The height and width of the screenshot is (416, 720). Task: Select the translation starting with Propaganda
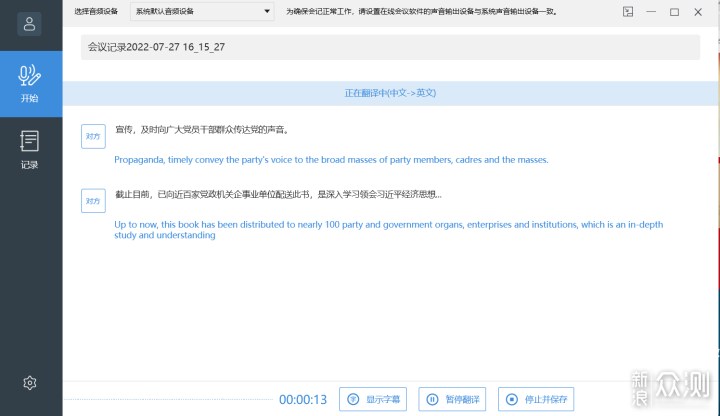coord(331,160)
